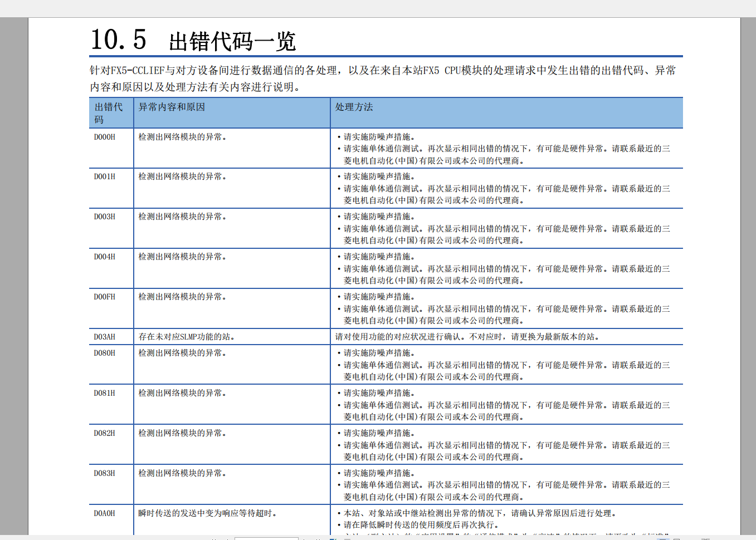Click the D000H error code cell
Image resolution: width=756 pixels, height=540 pixels.
(105, 137)
